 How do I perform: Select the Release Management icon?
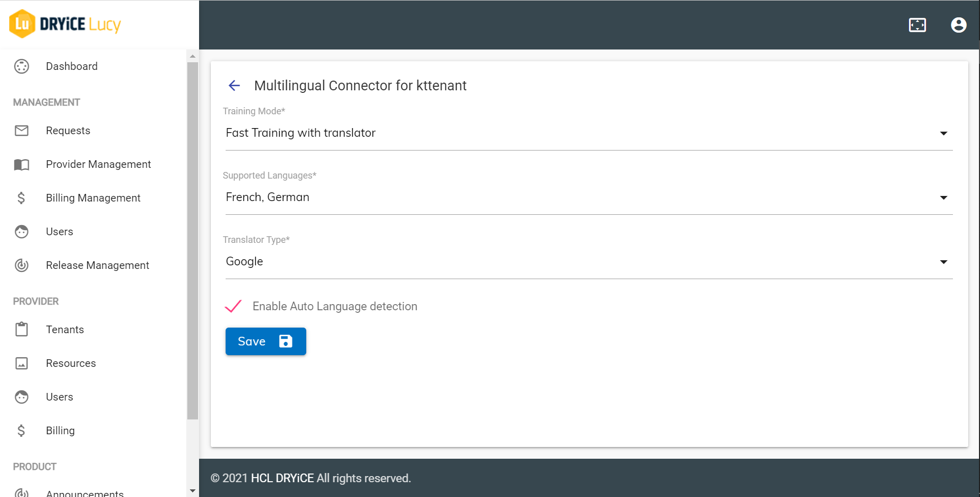tap(21, 265)
